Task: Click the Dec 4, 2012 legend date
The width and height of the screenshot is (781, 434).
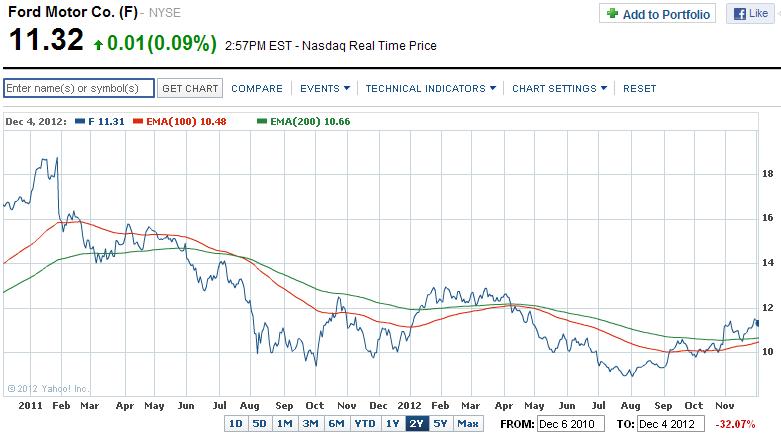Action: [36, 122]
